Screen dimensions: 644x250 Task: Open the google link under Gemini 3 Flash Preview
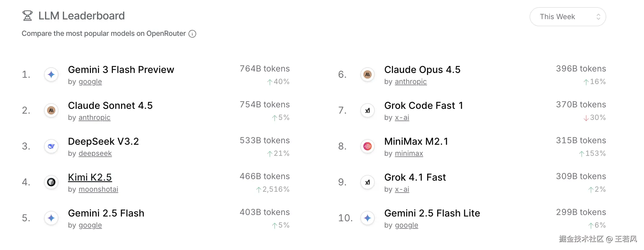90,82
